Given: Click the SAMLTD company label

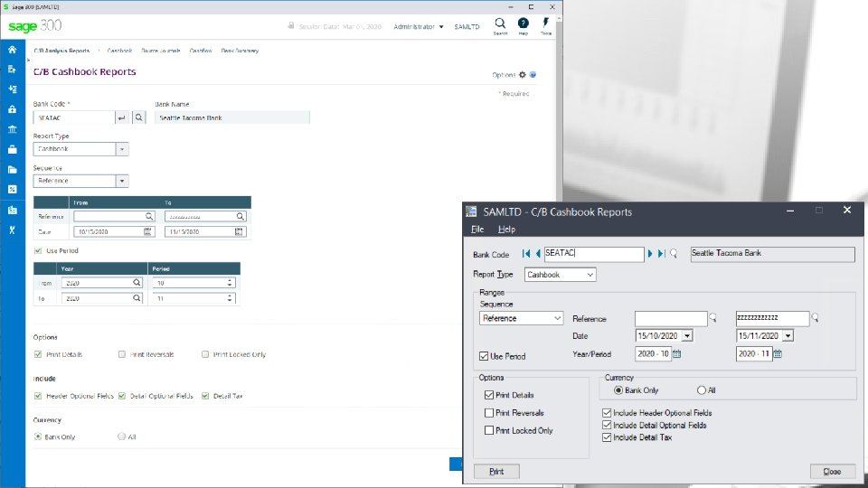Looking at the screenshot, I should [467, 26].
